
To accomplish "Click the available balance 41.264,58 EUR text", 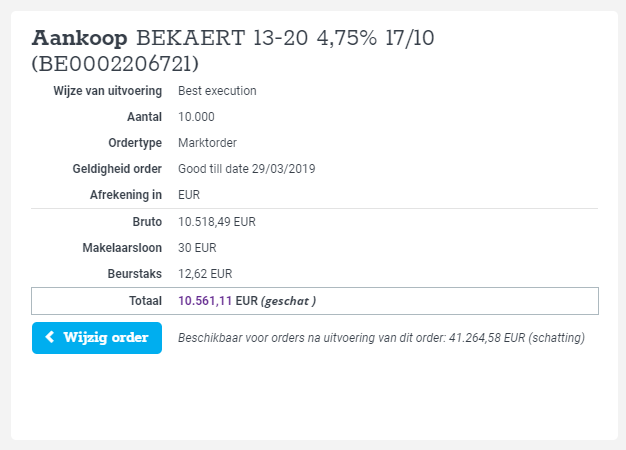I will [487, 338].
